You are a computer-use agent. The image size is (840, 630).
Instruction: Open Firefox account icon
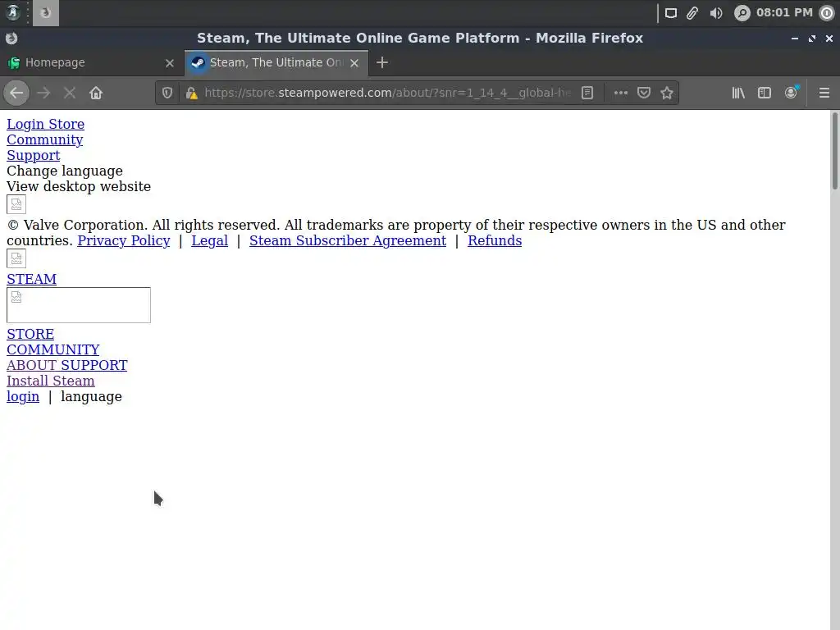tap(791, 93)
